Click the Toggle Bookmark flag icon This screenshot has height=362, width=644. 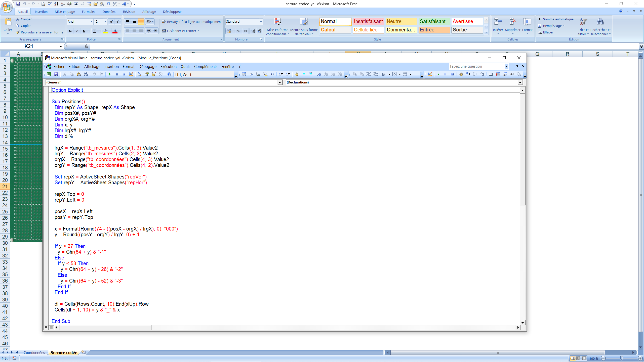319,74
